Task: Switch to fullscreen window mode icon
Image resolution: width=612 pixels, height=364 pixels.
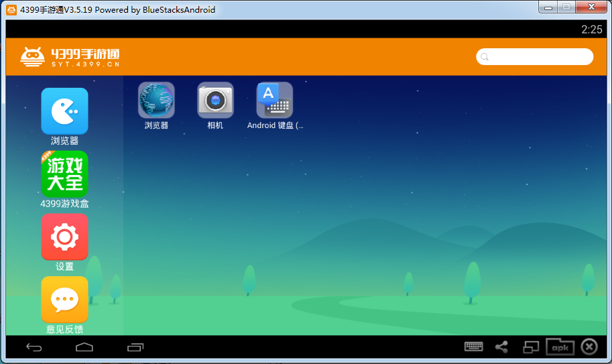Action: click(x=531, y=347)
